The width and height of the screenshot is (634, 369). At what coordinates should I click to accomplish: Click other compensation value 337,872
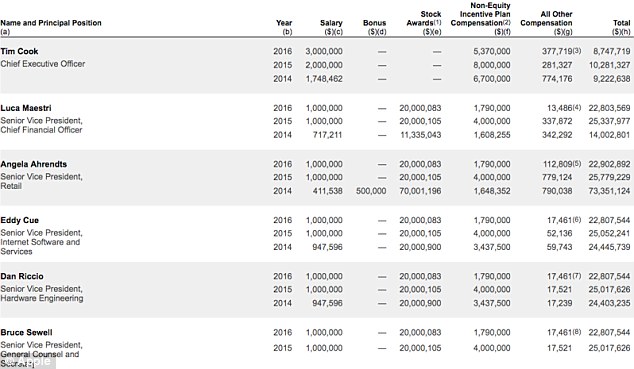click(x=557, y=121)
